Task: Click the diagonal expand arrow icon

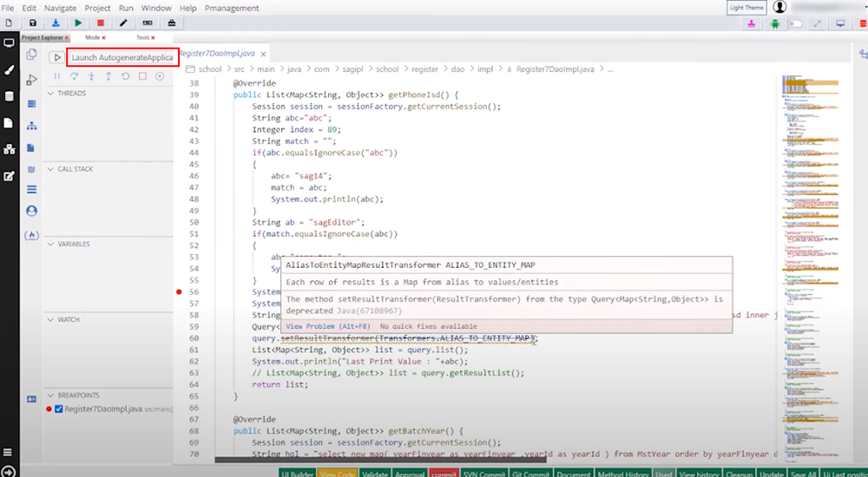Action: pos(818,23)
